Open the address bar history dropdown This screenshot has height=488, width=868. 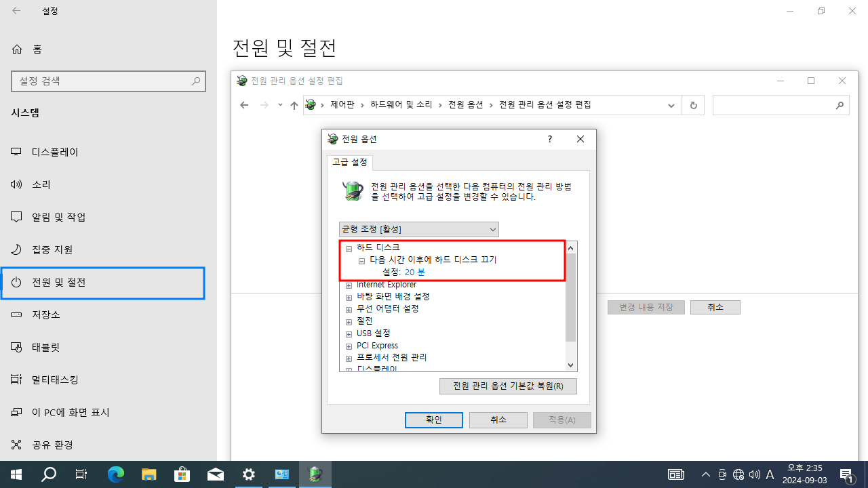[671, 105]
